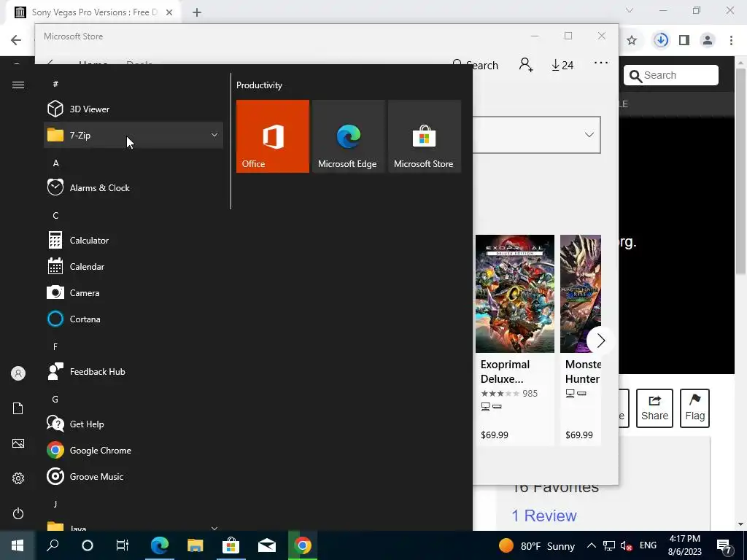Click the Share button on the webpage
The width and height of the screenshot is (747, 560).
[654, 408]
